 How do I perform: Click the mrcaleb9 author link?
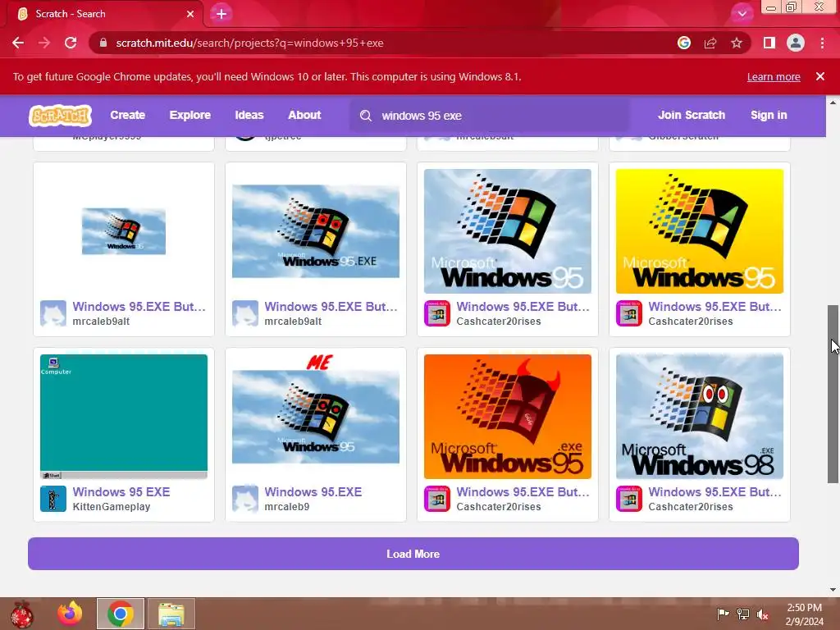(x=286, y=507)
